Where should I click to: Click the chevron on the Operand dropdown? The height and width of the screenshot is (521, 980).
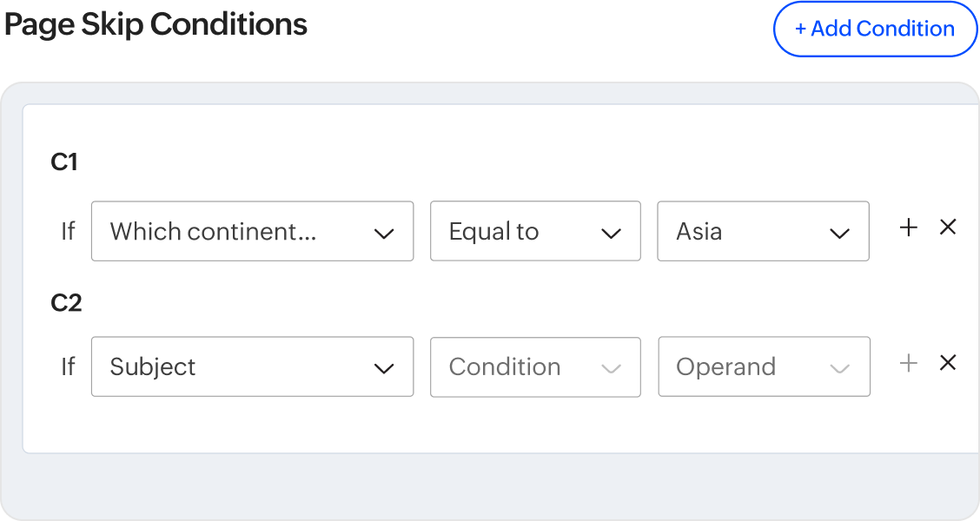coord(839,367)
